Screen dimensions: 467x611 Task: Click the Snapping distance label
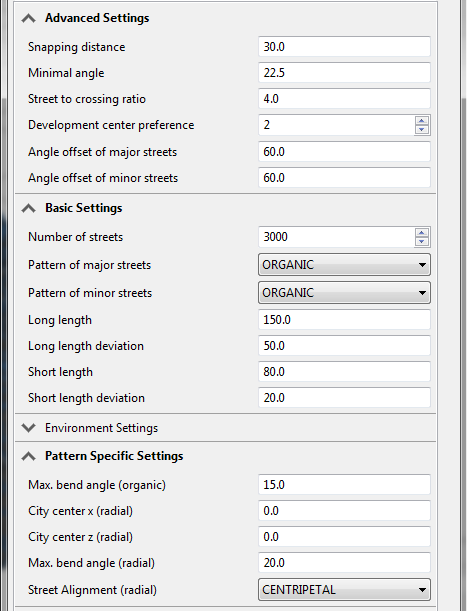(77, 47)
